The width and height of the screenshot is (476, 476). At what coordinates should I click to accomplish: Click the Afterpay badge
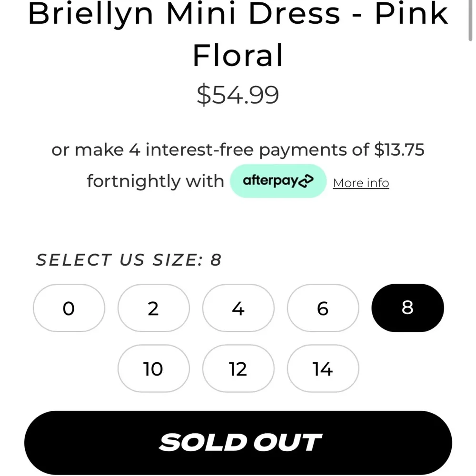(x=278, y=180)
